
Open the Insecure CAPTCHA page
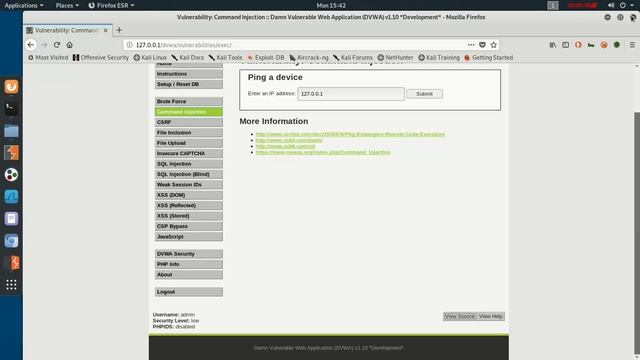pyautogui.click(x=189, y=153)
